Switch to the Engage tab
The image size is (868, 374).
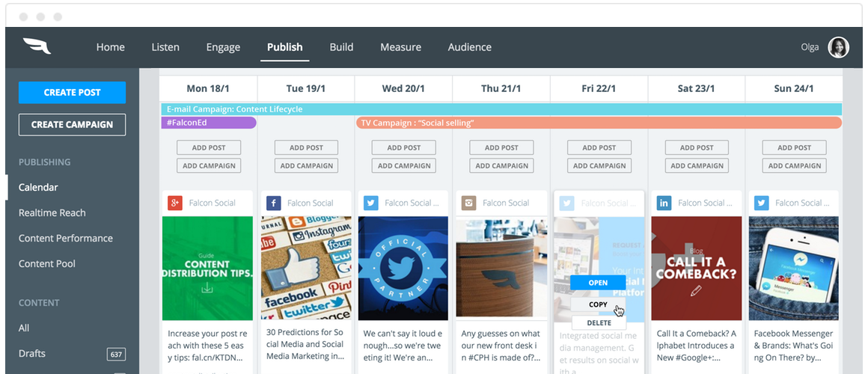223,48
